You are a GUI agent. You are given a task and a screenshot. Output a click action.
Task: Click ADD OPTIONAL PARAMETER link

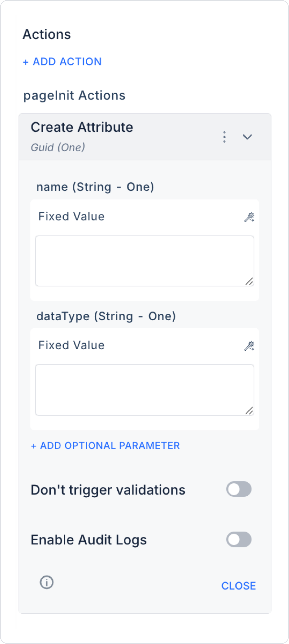(105, 446)
